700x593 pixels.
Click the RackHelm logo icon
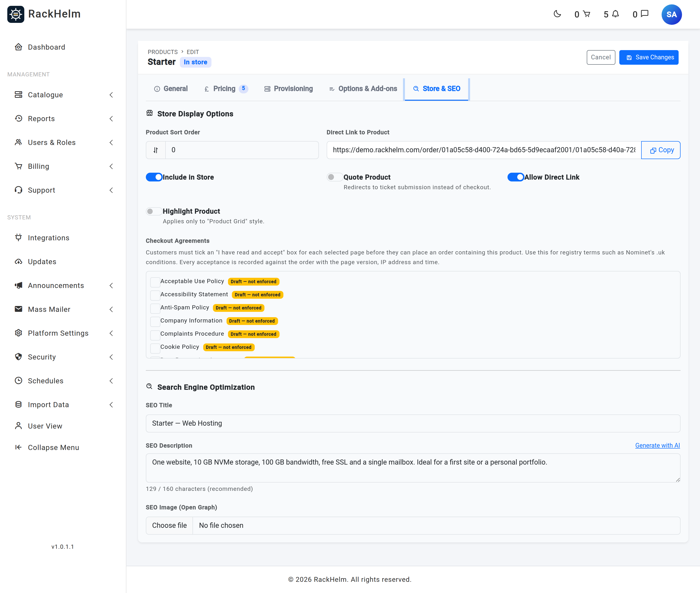pyautogui.click(x=16, y=14)
